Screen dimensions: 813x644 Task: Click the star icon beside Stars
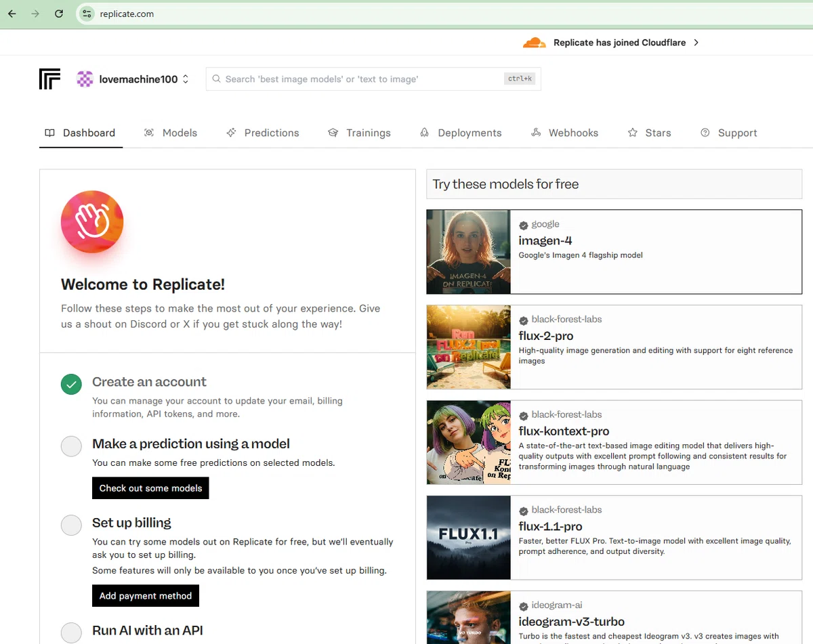(633, 133)
